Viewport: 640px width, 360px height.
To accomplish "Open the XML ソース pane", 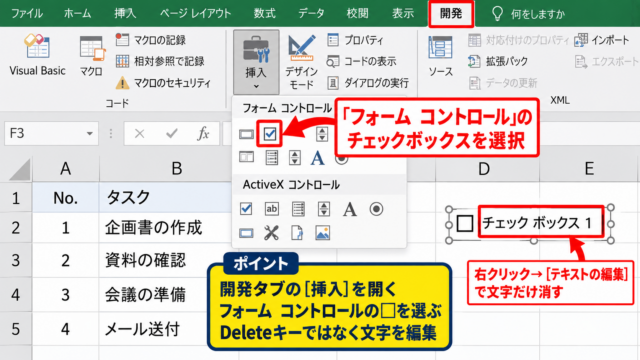I will tap(440, 56).
